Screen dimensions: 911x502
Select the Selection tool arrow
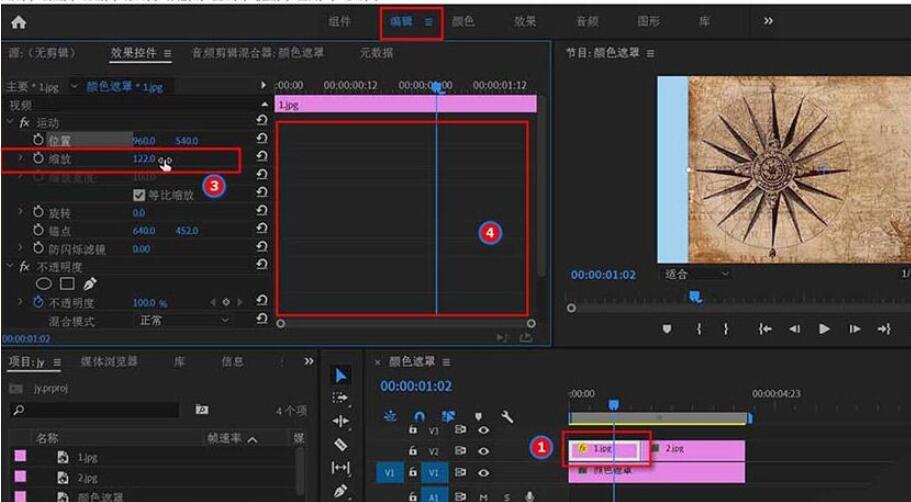[341, 375]
